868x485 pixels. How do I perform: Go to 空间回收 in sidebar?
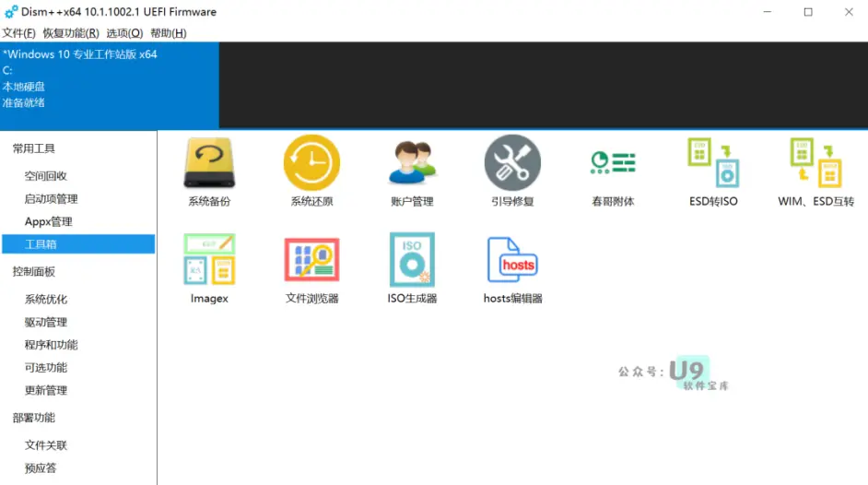pos(45,176)
